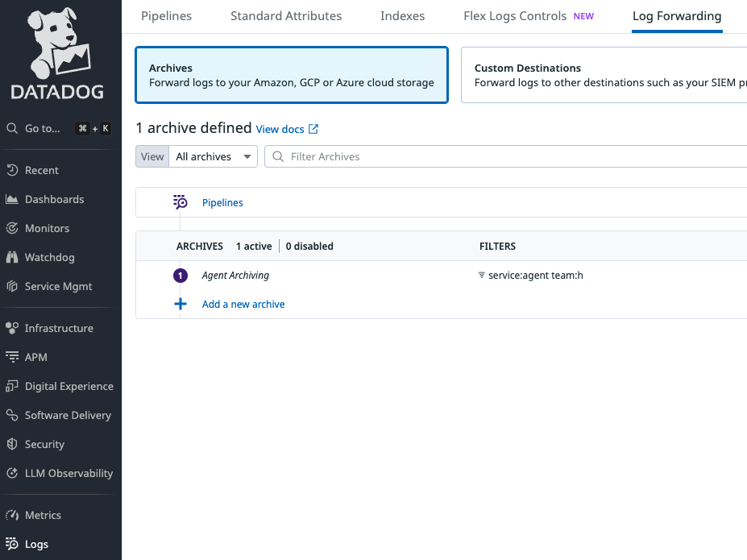The height and width of the screenshot is (560, 747).
Task: Click the filter funnel icon near service:agent
Action: click(x=482, y=276)
